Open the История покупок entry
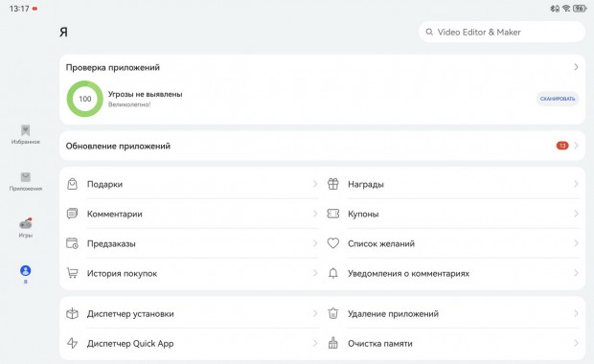This screenshot has height=364, width=594. coord(192,273)
